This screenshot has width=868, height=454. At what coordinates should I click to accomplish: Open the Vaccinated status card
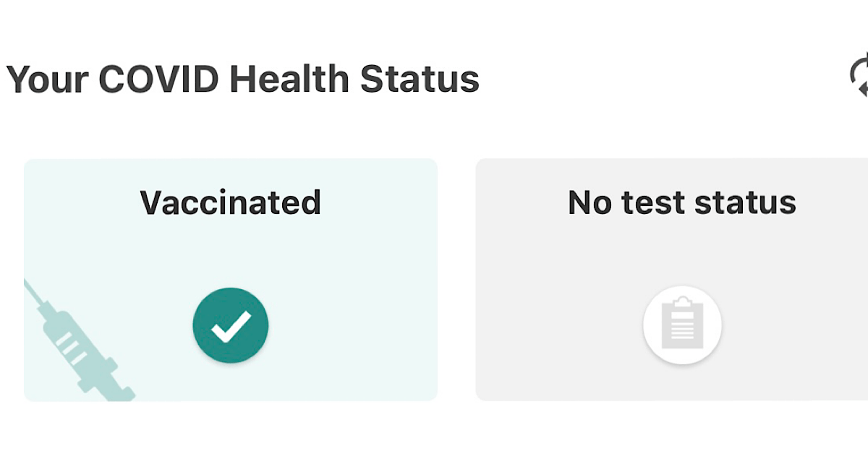(x=231, y=280)
